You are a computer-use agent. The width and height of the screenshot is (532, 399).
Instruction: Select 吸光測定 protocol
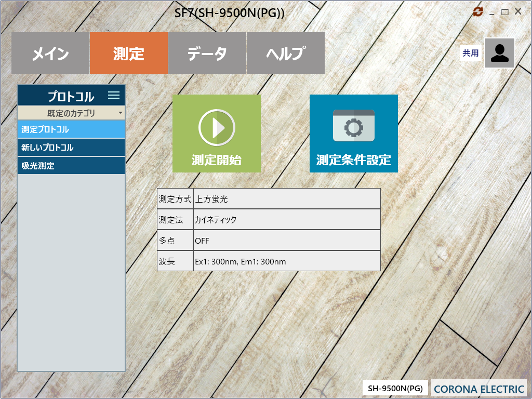tap(71, 166)
